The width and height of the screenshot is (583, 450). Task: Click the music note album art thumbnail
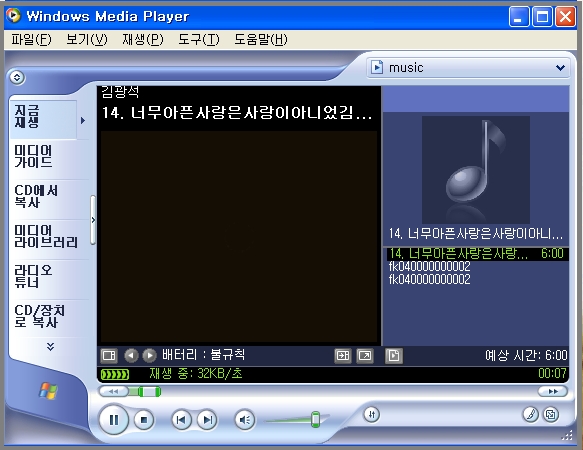(476, 170)
